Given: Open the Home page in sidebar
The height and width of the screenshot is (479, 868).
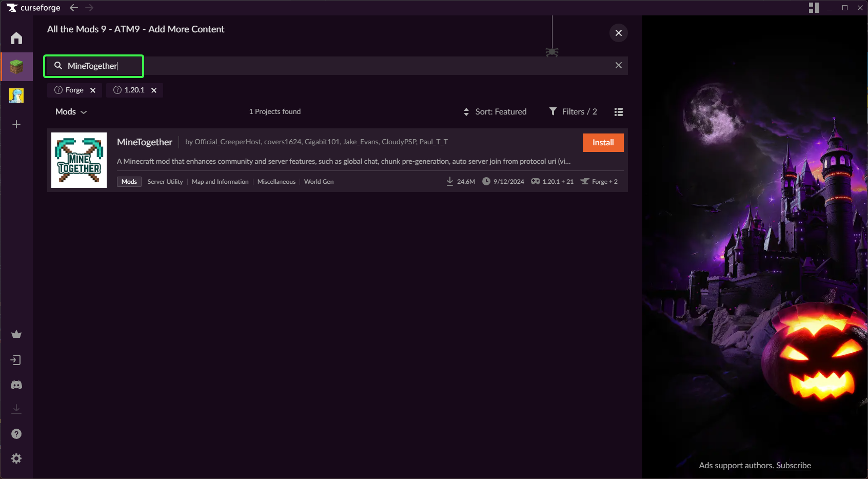Looking at the screenshot, I should point(16,38).
